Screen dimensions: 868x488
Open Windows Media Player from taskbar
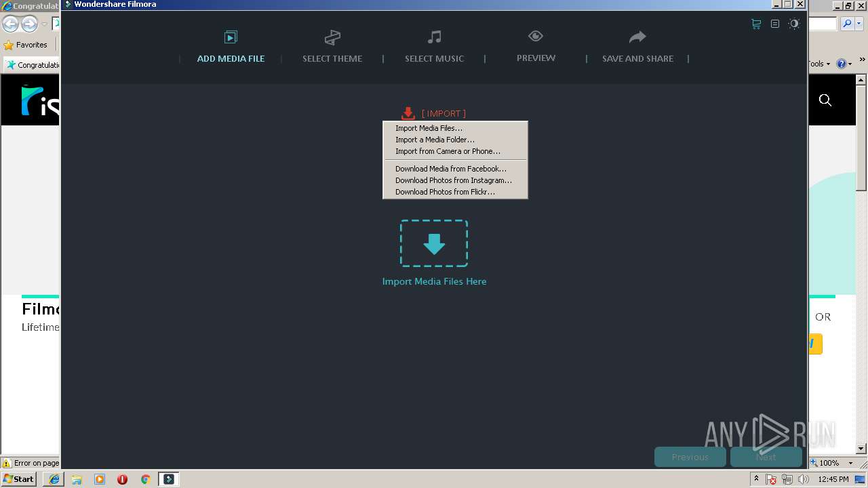tap(100, 479)
